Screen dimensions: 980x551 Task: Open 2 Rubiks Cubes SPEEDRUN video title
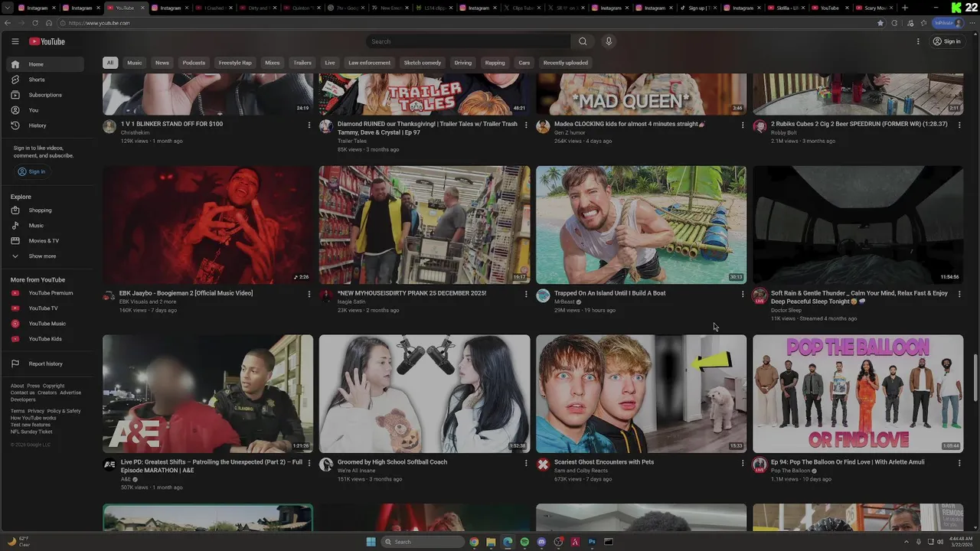click(x=859, y=124)
